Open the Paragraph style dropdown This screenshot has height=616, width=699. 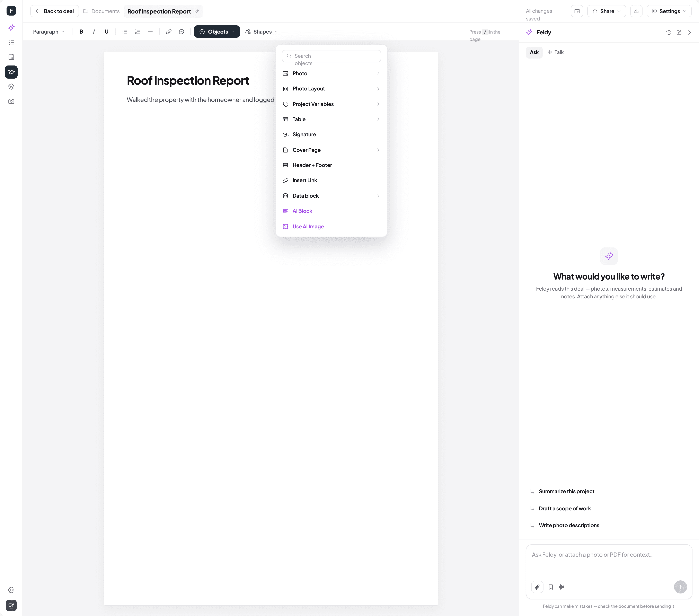(x=48, y=32)
